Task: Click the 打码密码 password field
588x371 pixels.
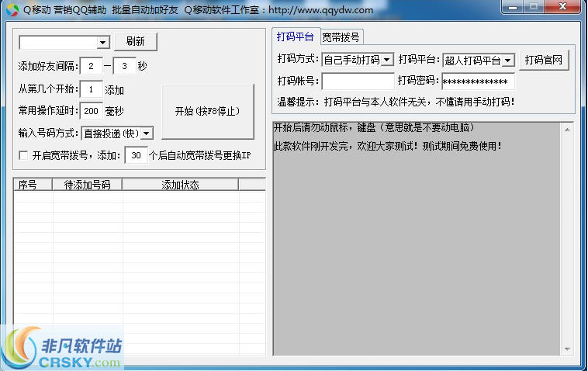Action: click(x=479, y=81)
